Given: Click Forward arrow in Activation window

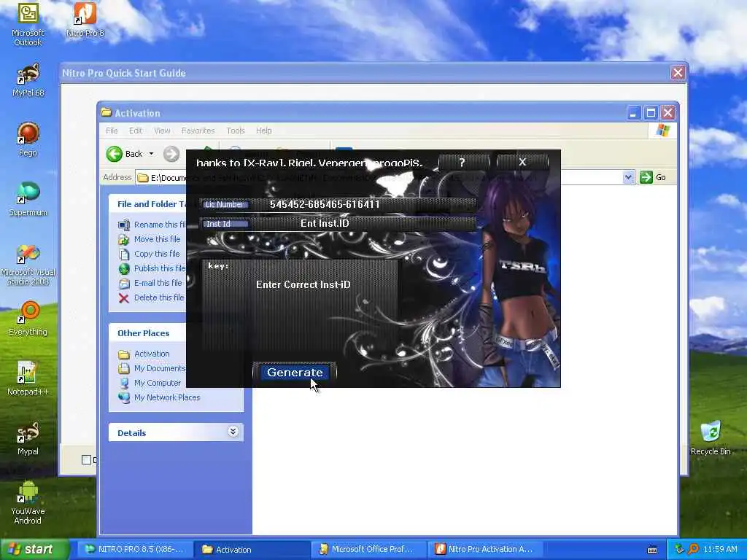Looking at the screenshot, I should tap(171, 154).
